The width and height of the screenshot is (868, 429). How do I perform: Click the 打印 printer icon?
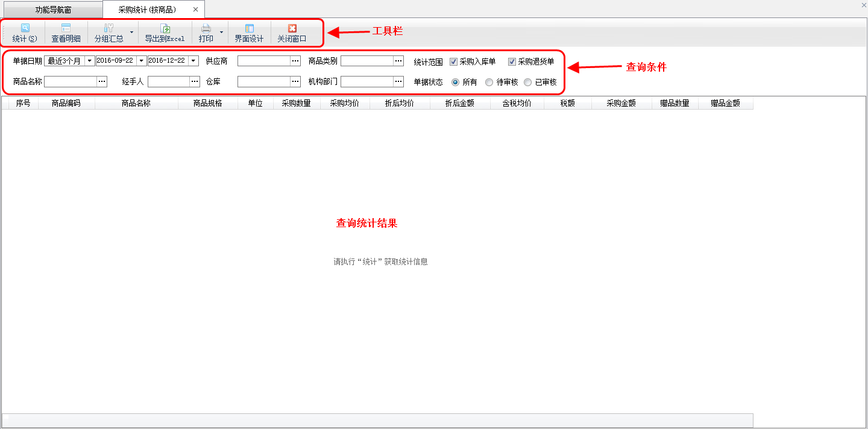206,28
